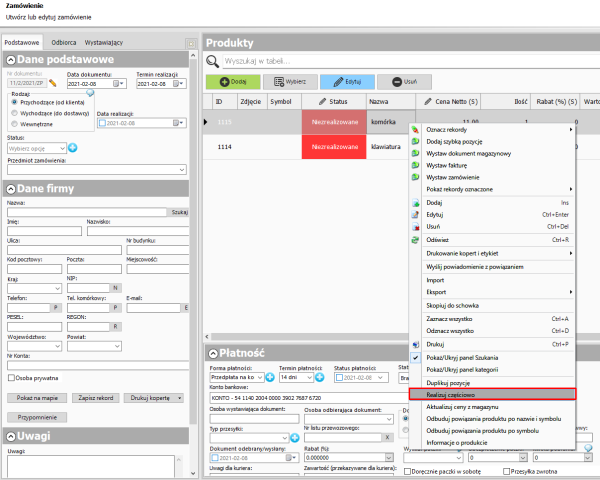Click the Zapisz rekord button

96,398
